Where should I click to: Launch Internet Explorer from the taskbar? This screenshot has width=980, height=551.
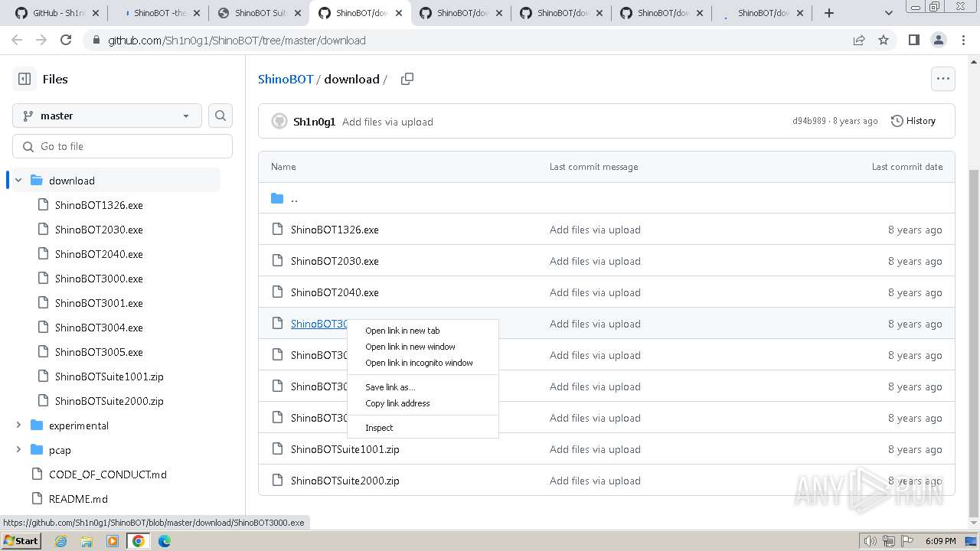point(61,541)
